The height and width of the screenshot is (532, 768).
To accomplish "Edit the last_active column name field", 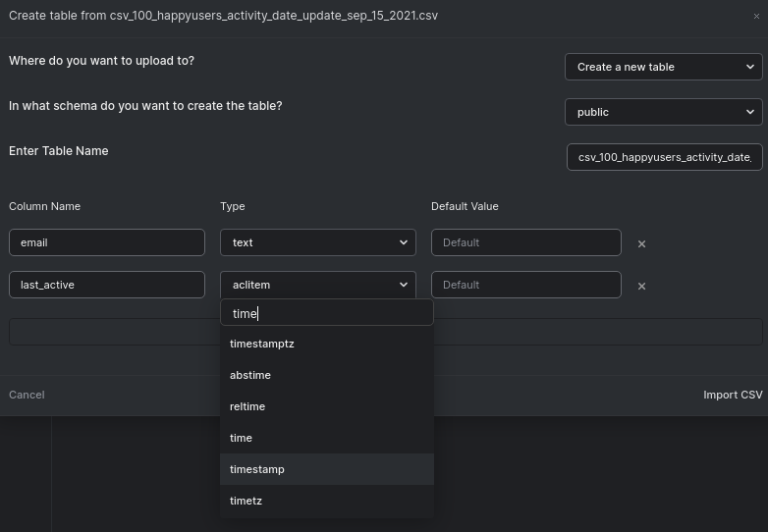I will coord(107,285).
